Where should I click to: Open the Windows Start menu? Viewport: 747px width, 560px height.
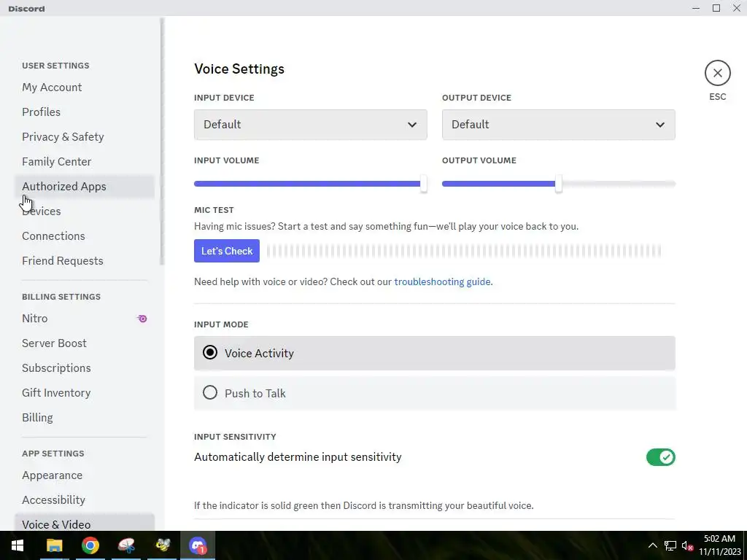[x=18, y=545]
